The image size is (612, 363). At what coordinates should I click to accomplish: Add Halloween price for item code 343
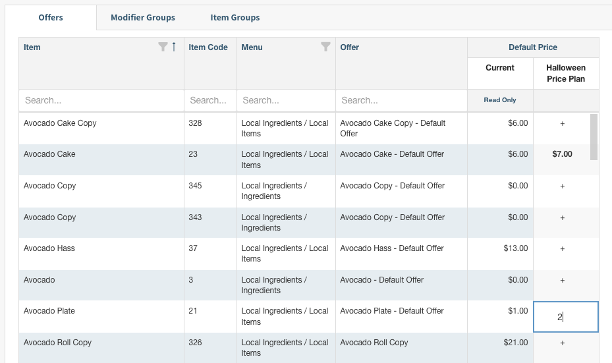(562, 217)
